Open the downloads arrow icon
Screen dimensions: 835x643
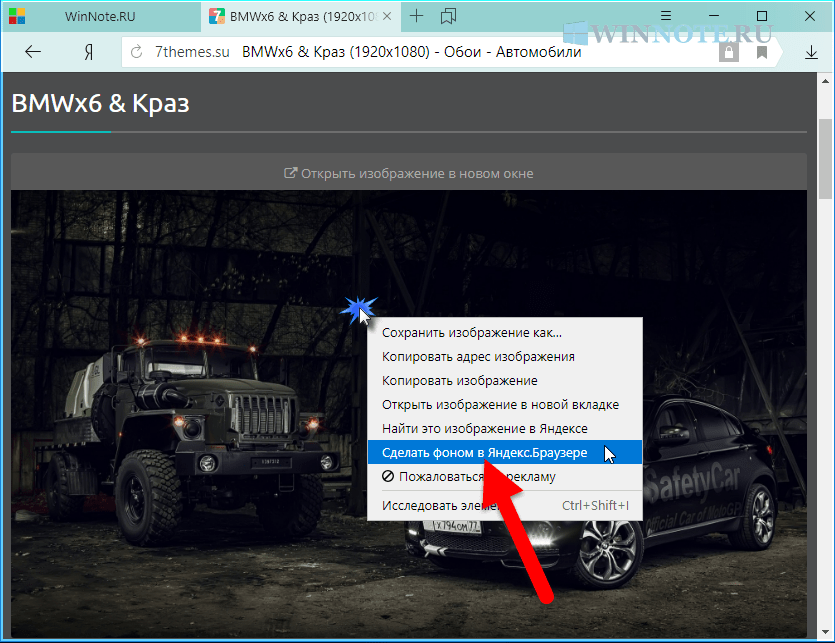click(811, 52)
